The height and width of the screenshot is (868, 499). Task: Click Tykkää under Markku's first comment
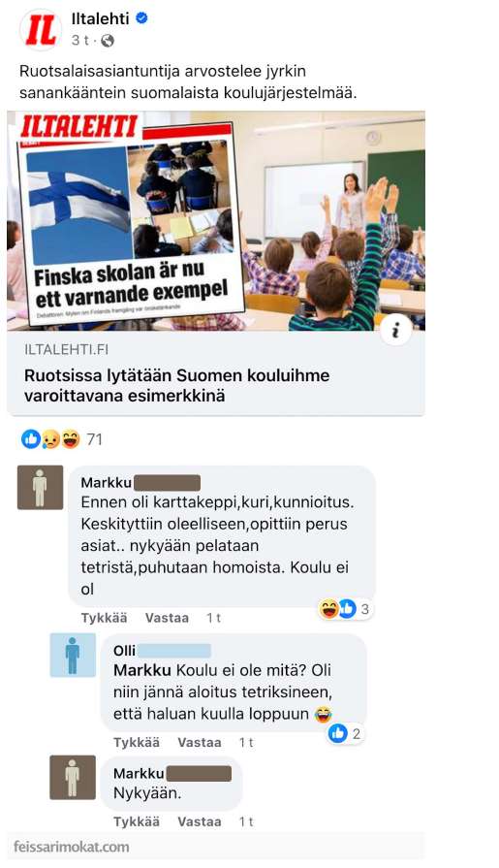pos(104,618)
